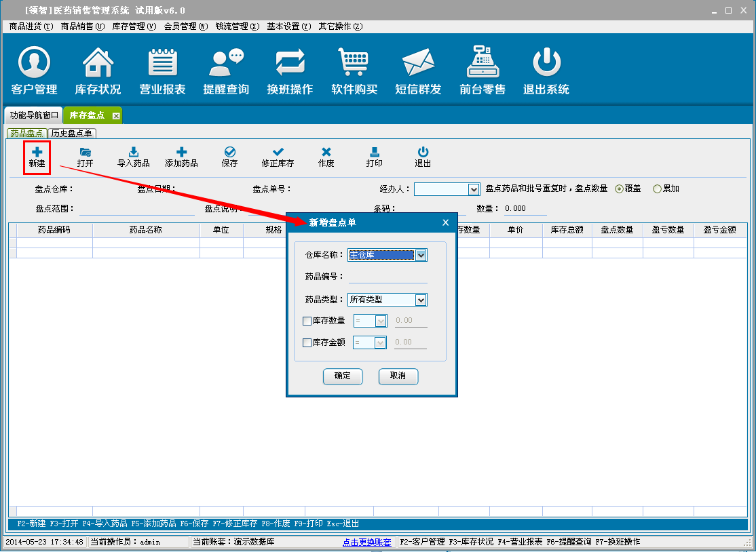Click the 库存状况 house icon
This screenshot has height=552, width=756.
[98, 63]
